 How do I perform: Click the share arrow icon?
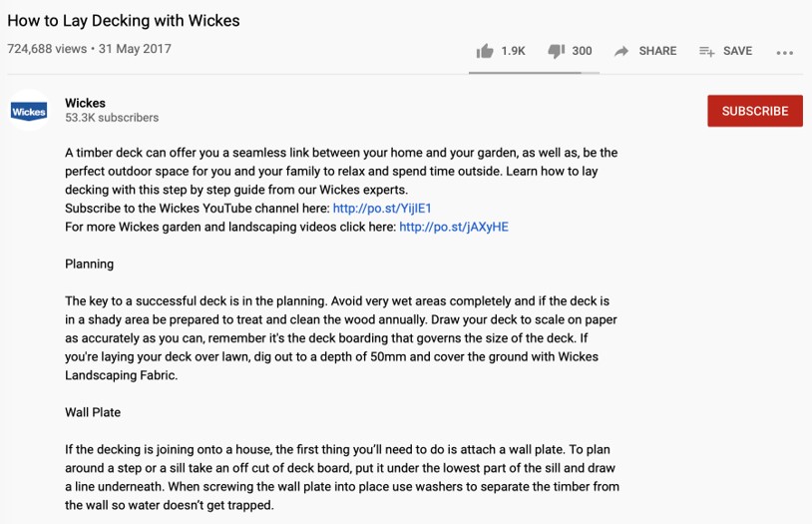(x=621, y=51)
